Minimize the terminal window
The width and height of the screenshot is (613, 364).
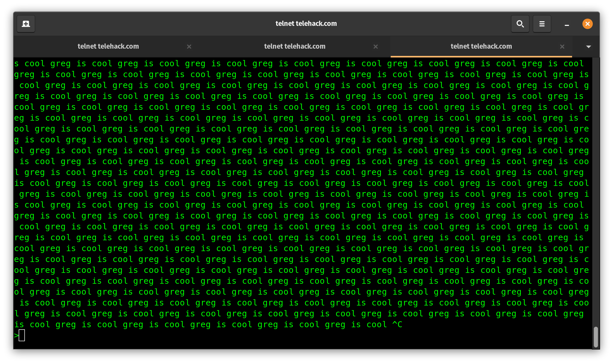567,24
